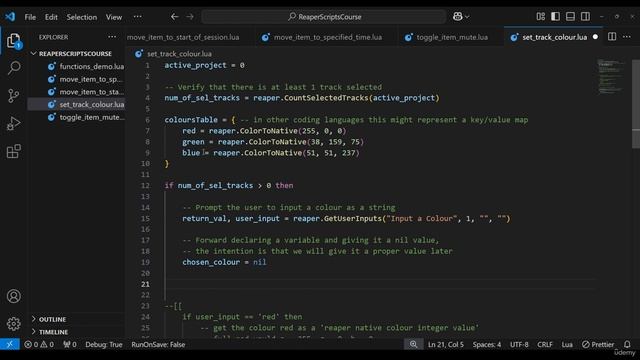This screenshot has height=360, width=640.
Task: Open the Copilot chat icon
Action: click(x=458, y=17)
